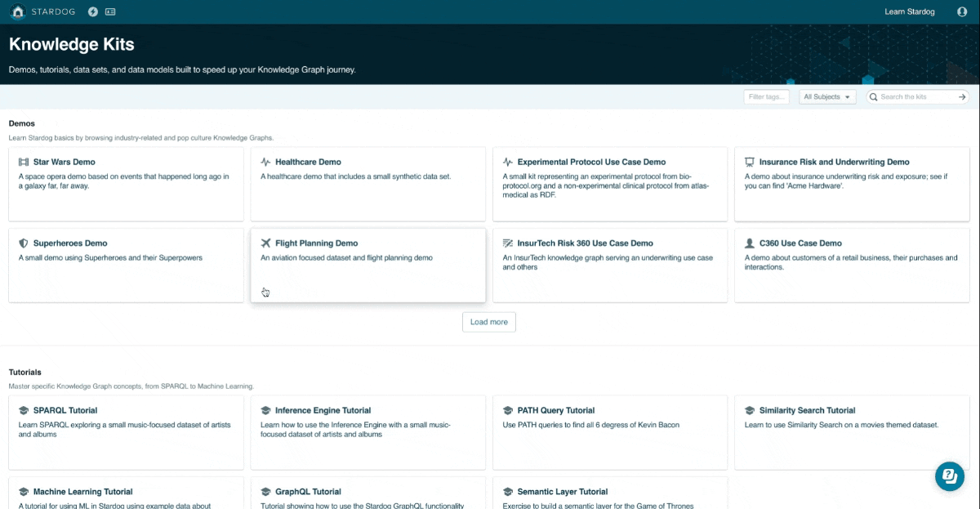Click 'Master specific Knowledge Graph concepts' subtitle

(x=131, y=386)
